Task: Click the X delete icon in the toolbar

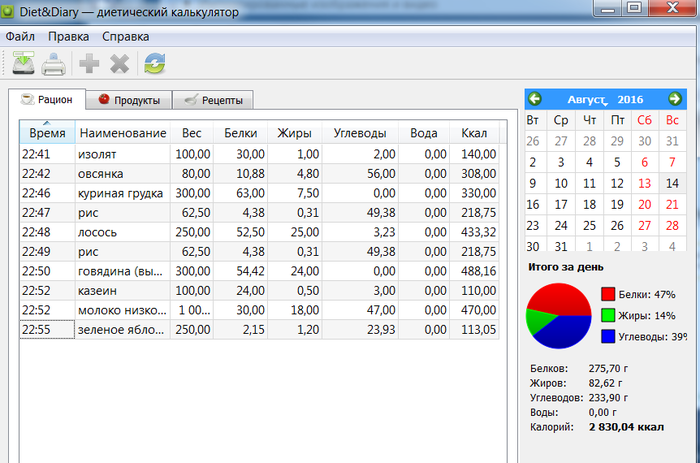Action: point(120,65)
